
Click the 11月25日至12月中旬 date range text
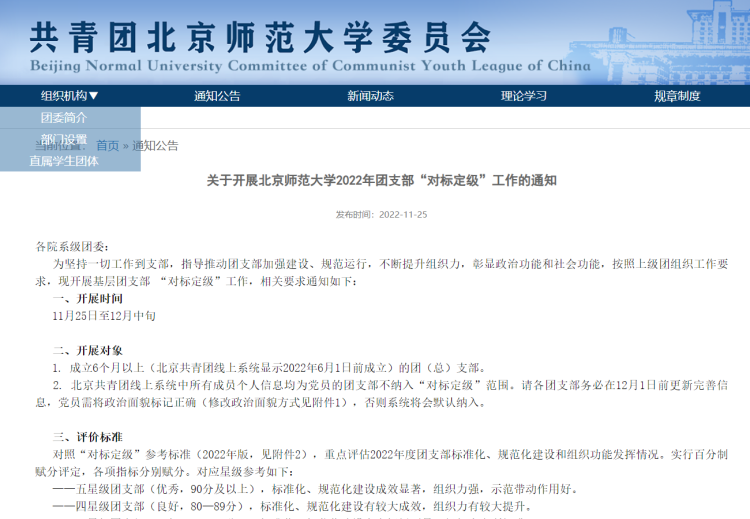(104, 315)
